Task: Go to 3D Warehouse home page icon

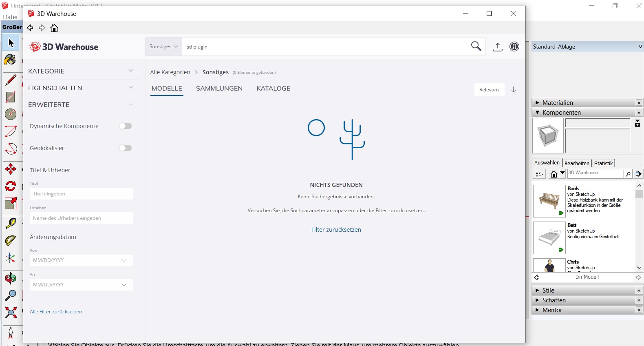Action: click(54, 28)
